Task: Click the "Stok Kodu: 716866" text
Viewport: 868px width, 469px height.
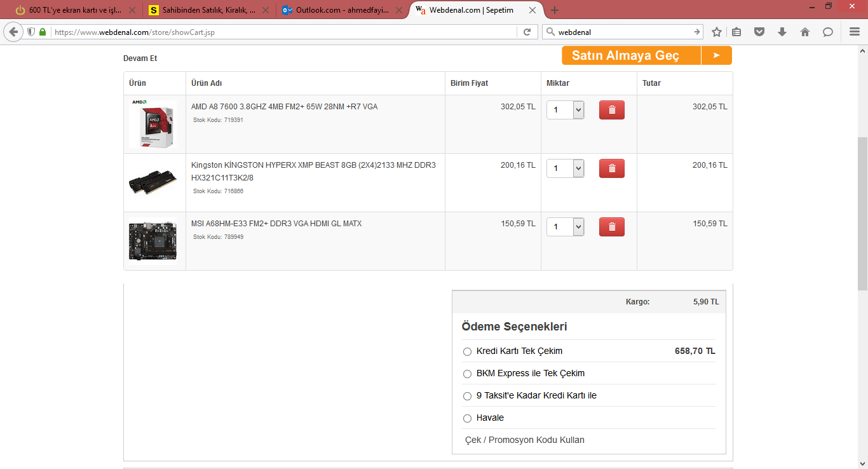Action: point(218,191)
